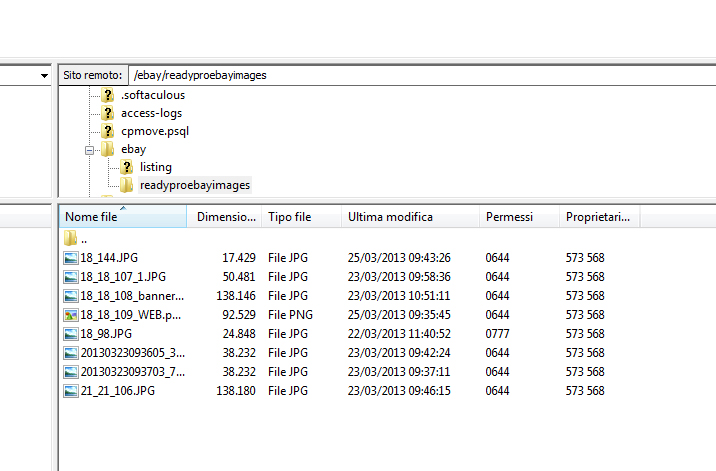Viewport: 716px width, 471px height.
Task: Click the listing folder icon
Action: point(127,167)
